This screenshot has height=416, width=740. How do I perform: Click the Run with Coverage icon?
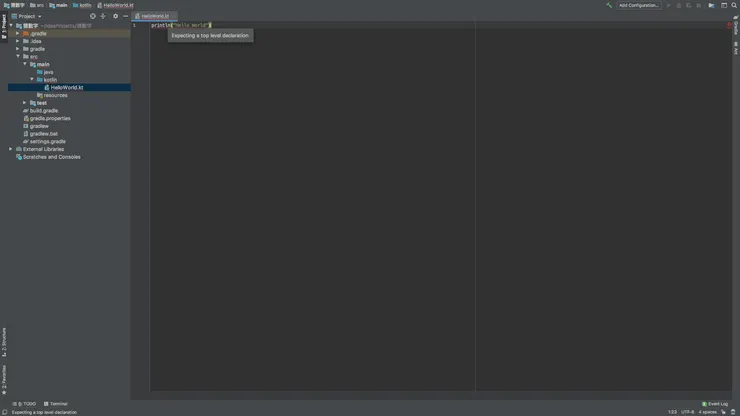(x=689, y=5)
